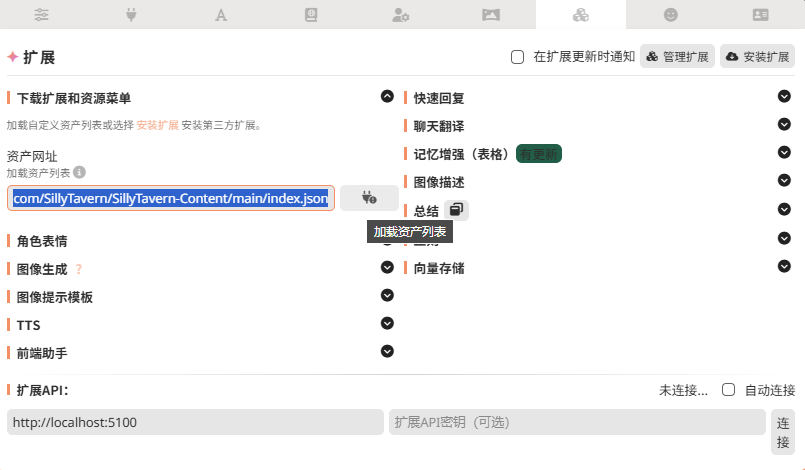Image resolution: width=805 pixels, height=470 pixels.
Task: Open the World Info book icon
Action: (x=310, y=15)
